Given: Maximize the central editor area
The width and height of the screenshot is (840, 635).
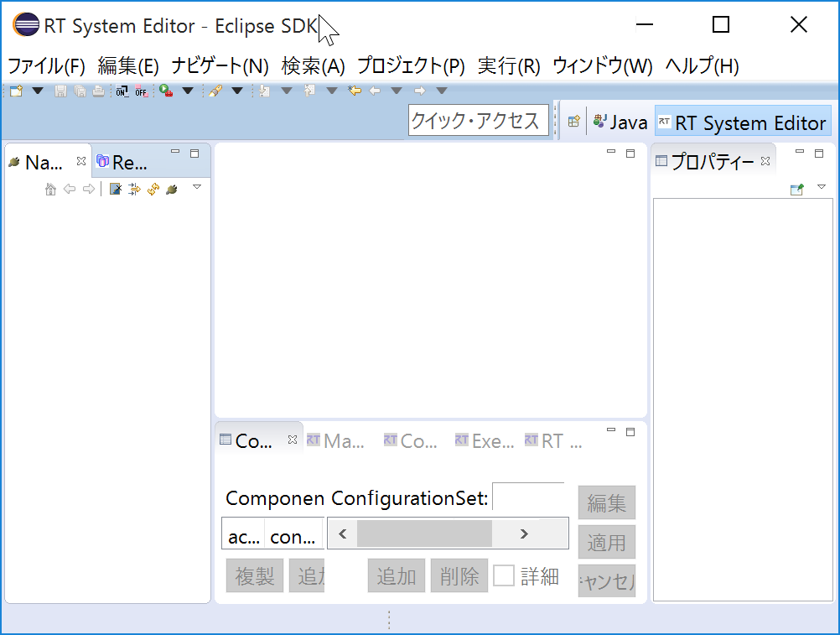Looking at the screenshot, I should 630,154.
